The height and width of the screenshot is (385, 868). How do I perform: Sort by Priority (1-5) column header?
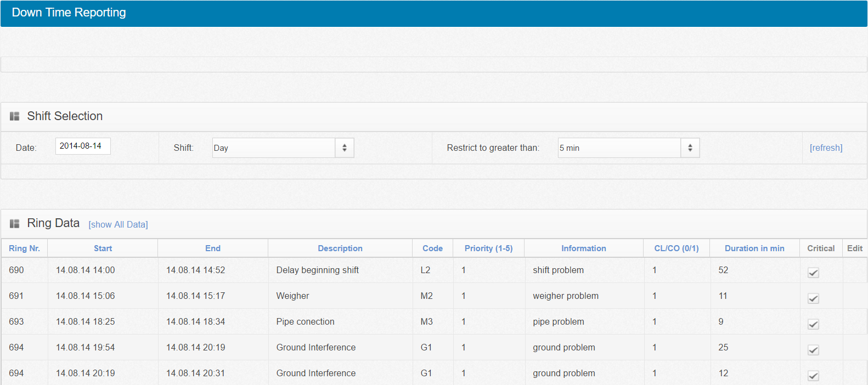tap(488, 248)
